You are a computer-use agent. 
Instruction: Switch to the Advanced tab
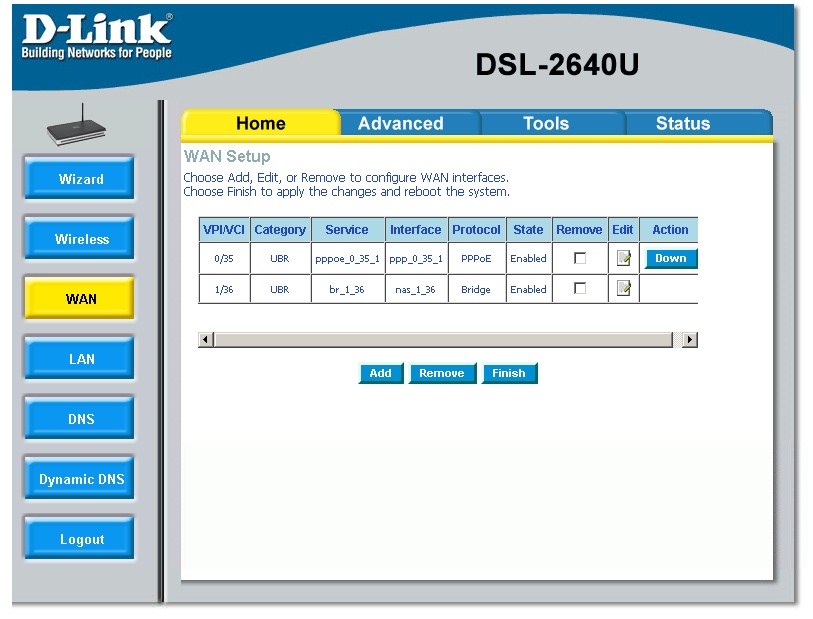pyautogui.click(x=401, y=124)
